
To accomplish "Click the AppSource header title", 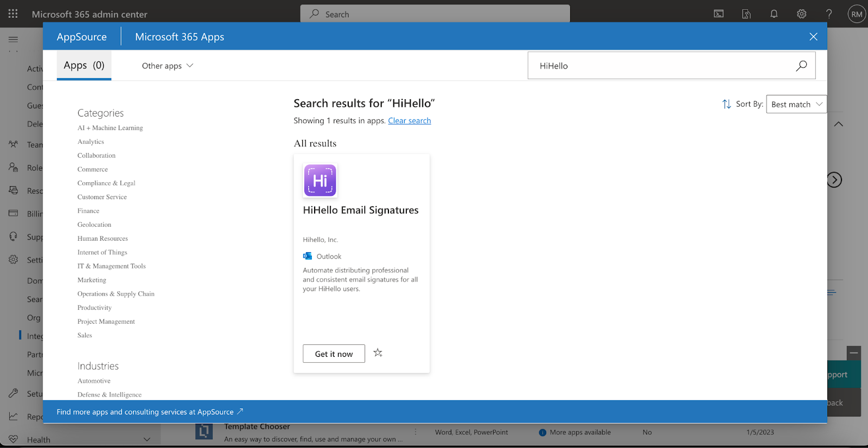I will 82,37.
